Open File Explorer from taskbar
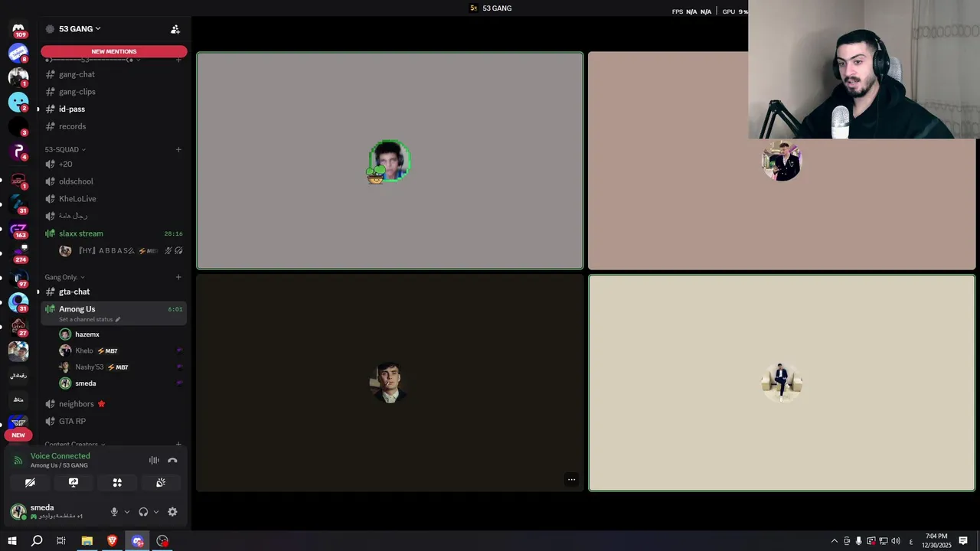The image size is (980, 551). click(x=87, y=541)
